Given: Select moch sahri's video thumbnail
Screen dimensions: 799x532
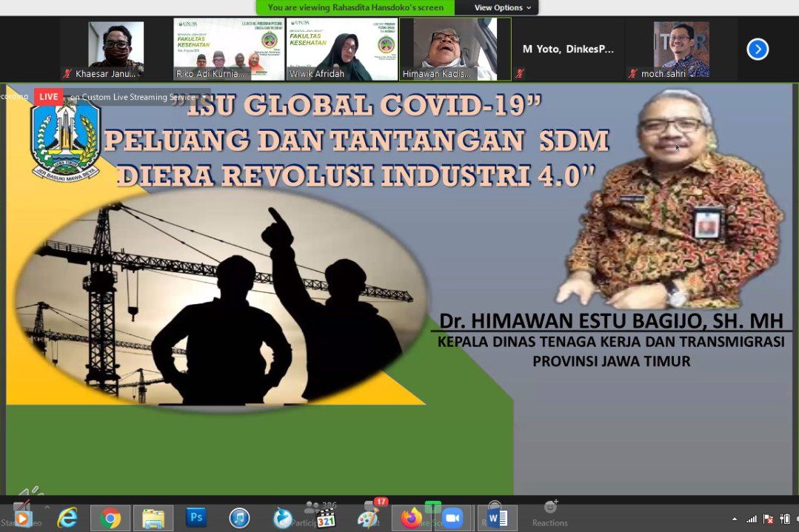Looking at the screenshot, I should click(681, 50).
